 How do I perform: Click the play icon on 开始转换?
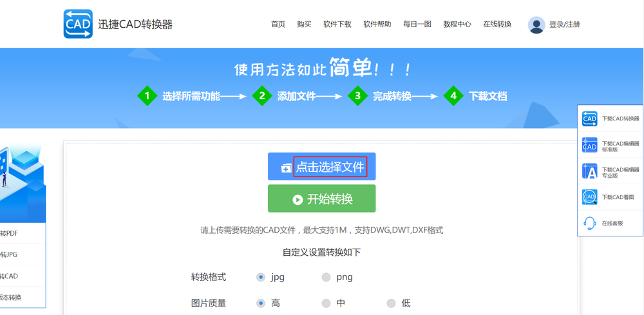click(298, 200)
